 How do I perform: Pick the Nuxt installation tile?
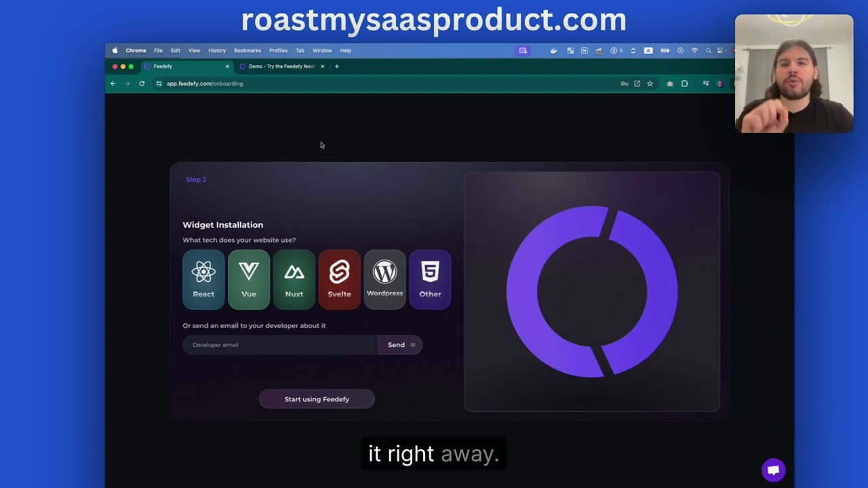(294, 279)
